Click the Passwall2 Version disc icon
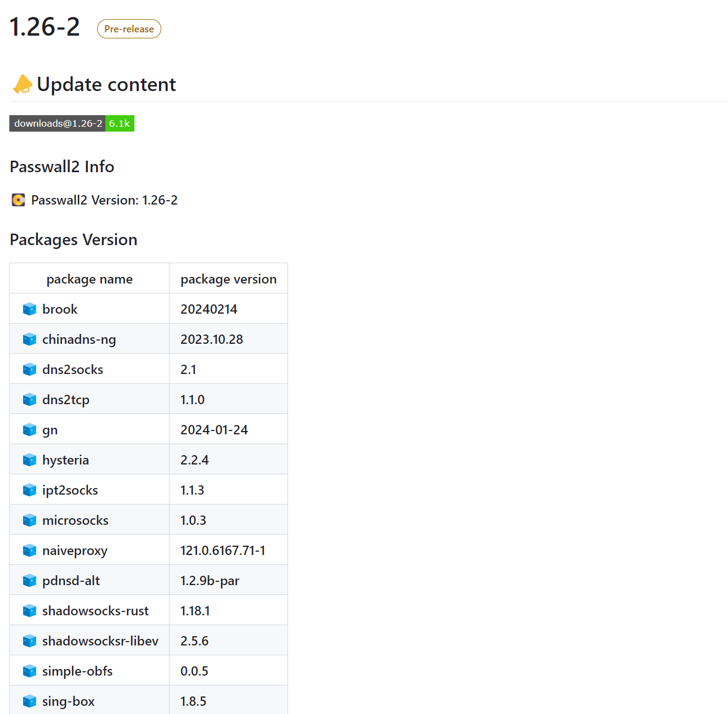The width and height of the screenshot is (728, 714). tap(19, 200)
